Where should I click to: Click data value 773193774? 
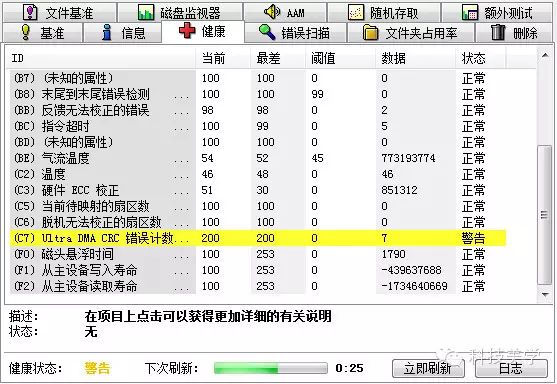click(x=408, y=158)
